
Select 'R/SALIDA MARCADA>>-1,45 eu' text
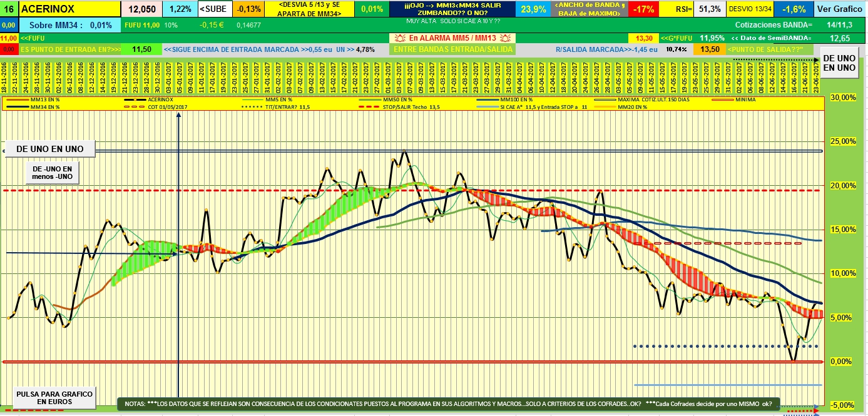point(606,49)
